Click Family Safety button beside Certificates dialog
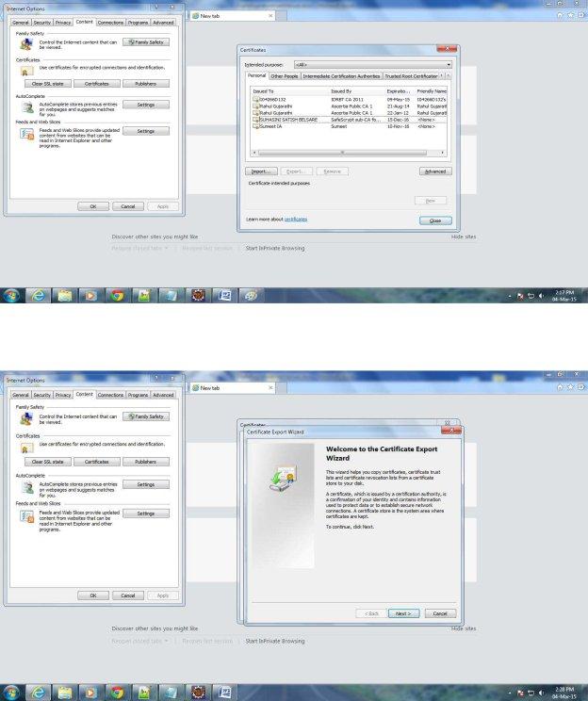The width and height of the screenshot is (588, 701). tap(146, 42)
